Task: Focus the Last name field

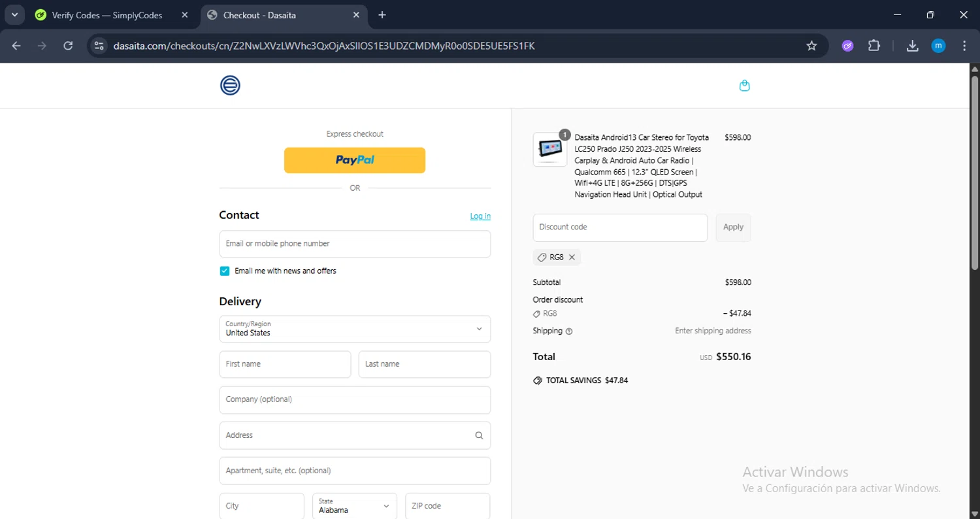Action: 425,364
